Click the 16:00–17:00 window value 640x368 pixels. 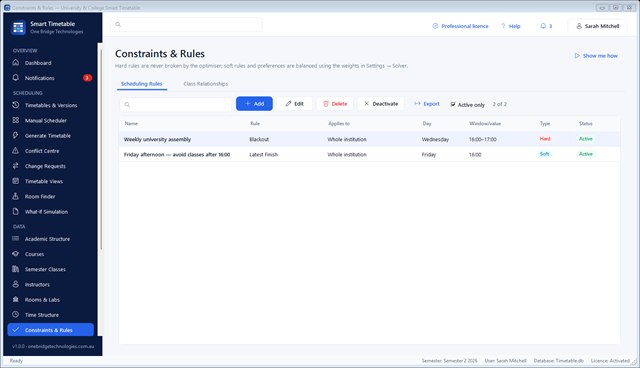click(x=483, y=139)
